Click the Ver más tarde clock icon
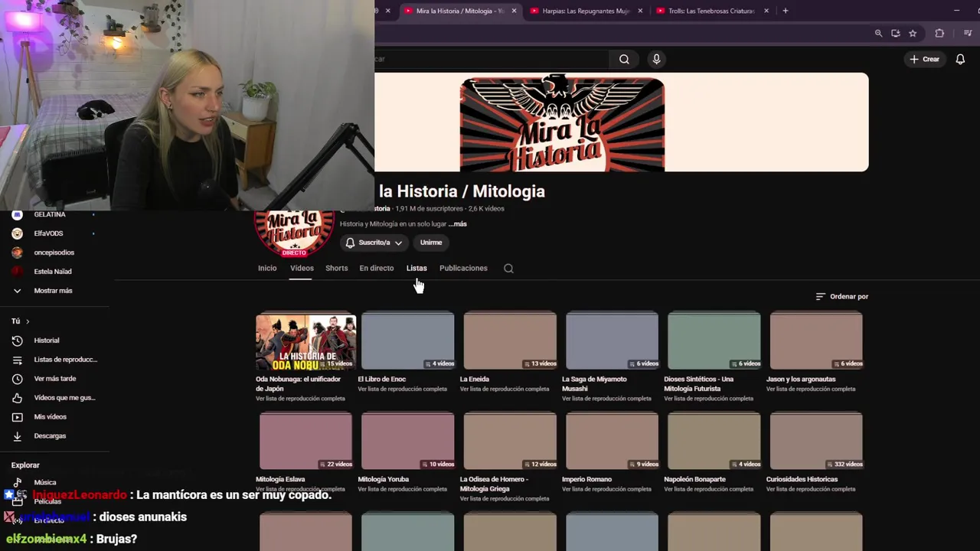The image size is (980, 551). (x=17, y=379)
